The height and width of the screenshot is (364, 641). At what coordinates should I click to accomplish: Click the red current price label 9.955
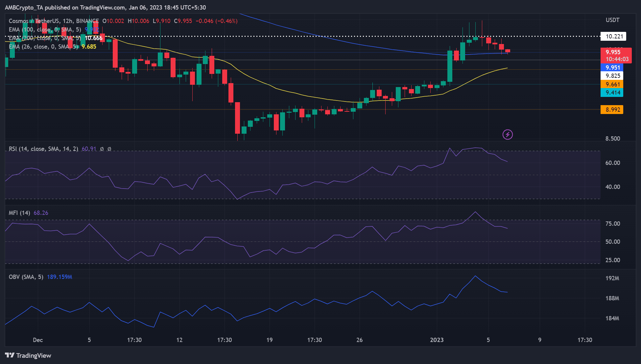[613, 52]
